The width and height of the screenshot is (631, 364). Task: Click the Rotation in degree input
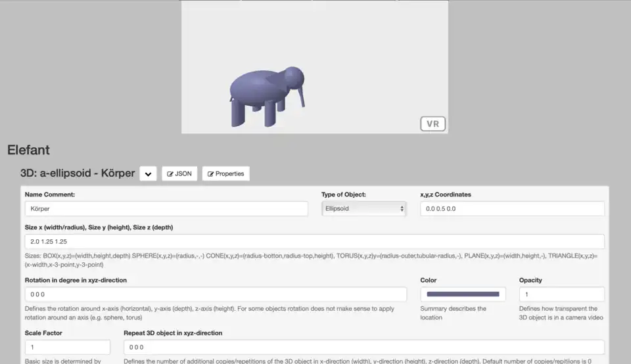(216, 294)
